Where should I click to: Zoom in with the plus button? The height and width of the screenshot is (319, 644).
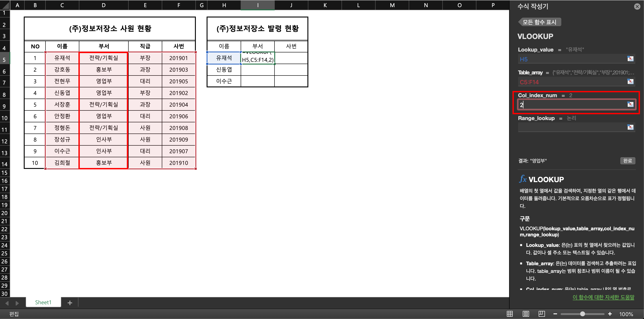click(610, 314)
